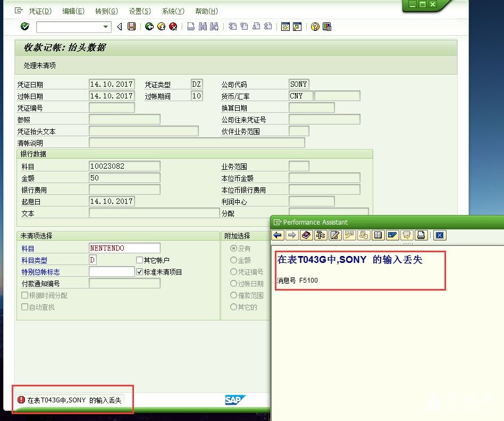Click the red Cancel X icon
This screenshot has height=421, width=504.
[x=173, y=27]
